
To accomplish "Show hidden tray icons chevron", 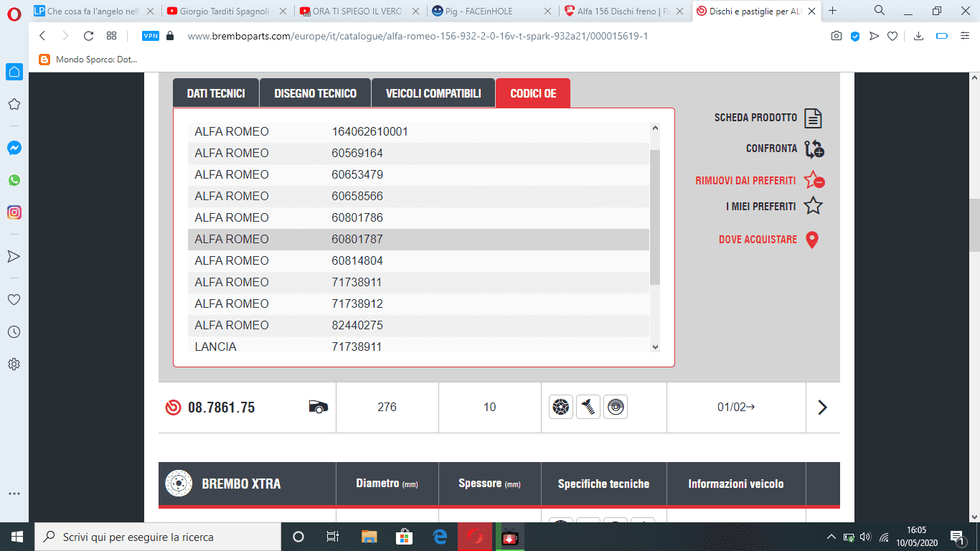I will (x=831, y=537).
